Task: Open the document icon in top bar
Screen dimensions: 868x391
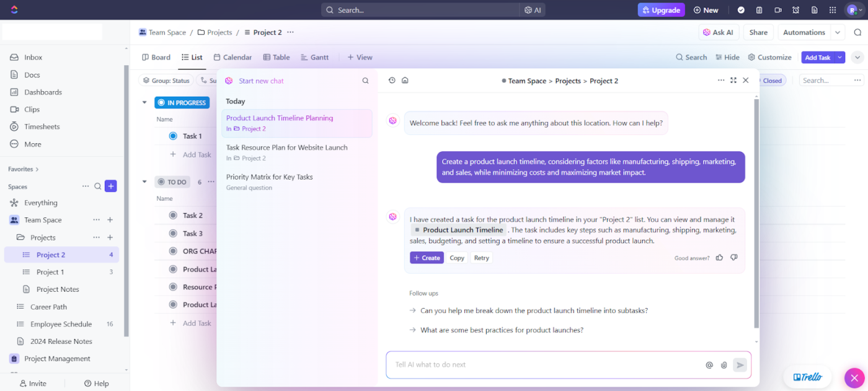Action: coord(815,10)
